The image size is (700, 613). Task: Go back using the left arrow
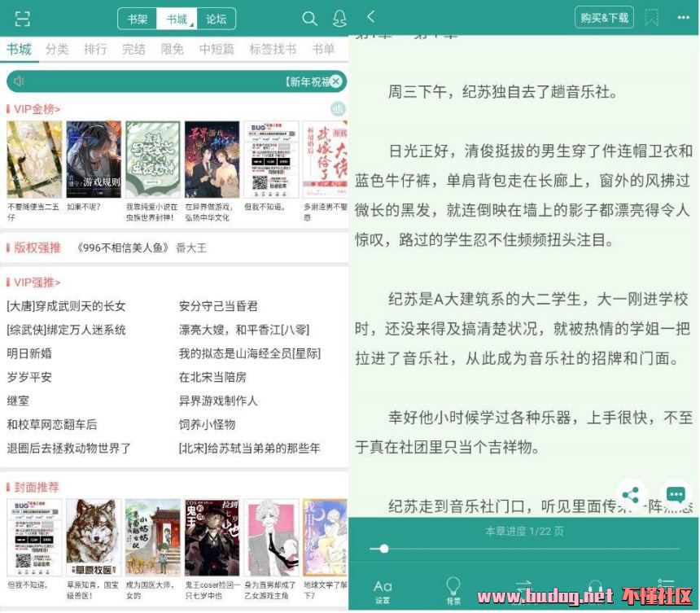click(x=371, y=17)
